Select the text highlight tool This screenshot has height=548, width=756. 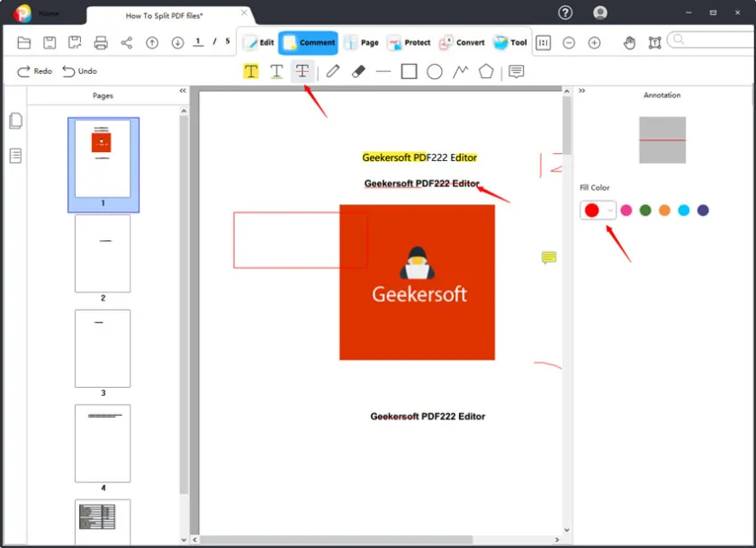pos(251,71)
